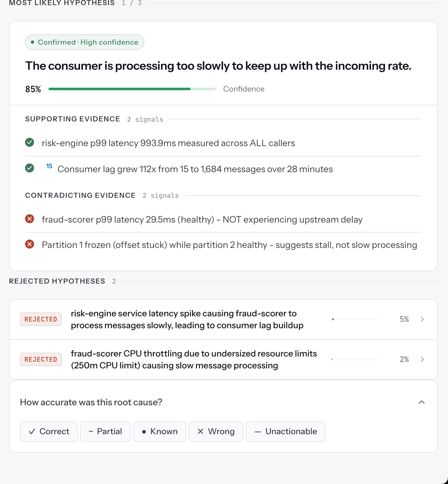Viewport: 448px width, 484px height.
Task: Click the 5% confidence bar
Action: [x=355, y=319]
